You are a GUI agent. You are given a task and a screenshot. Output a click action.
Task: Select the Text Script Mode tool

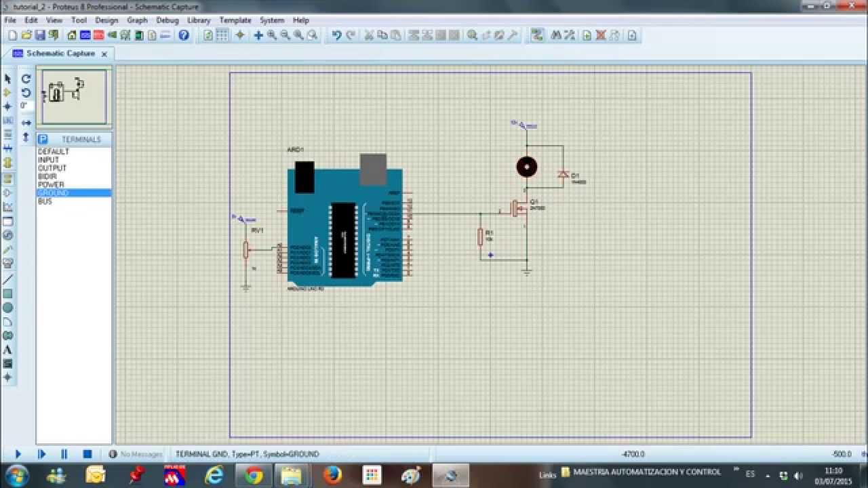click(x=8, y=134)
